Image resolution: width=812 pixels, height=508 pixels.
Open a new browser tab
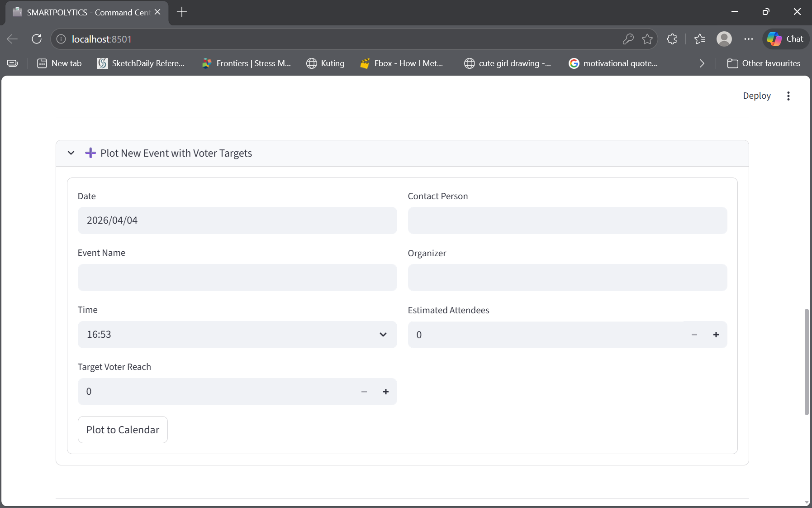[x=182, y=12]
